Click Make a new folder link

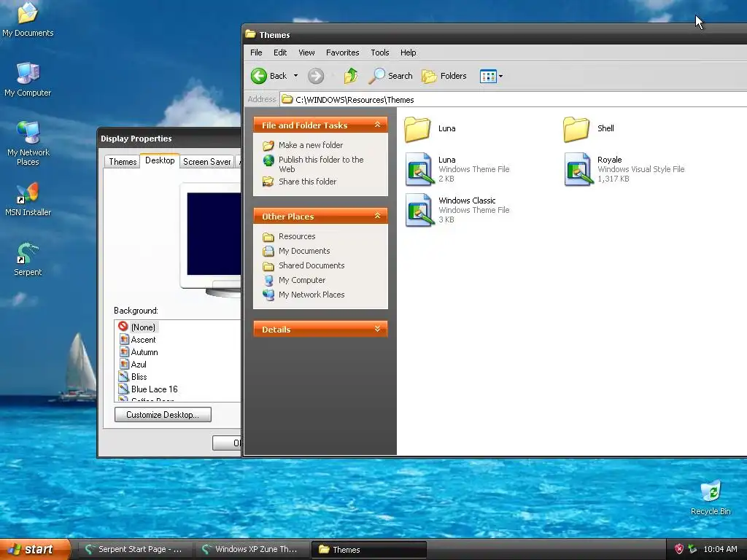[x=311, y=145]
